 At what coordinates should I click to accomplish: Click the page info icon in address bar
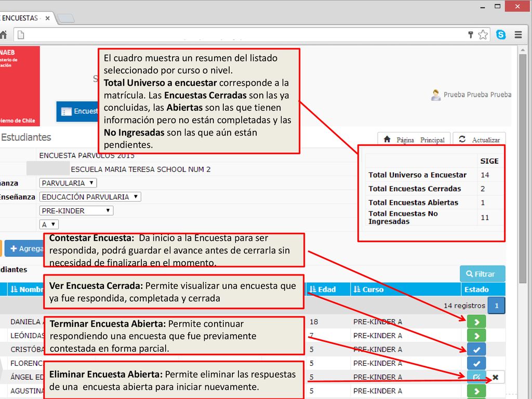point(21,35)
